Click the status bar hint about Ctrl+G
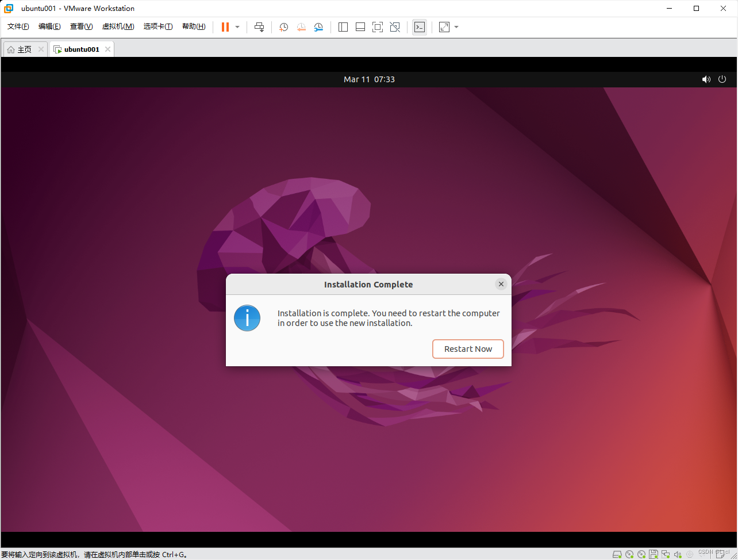 [95, 555]
